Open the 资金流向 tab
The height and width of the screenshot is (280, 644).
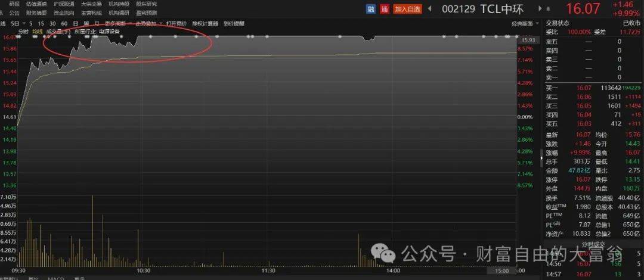click(x=64, y=13)
